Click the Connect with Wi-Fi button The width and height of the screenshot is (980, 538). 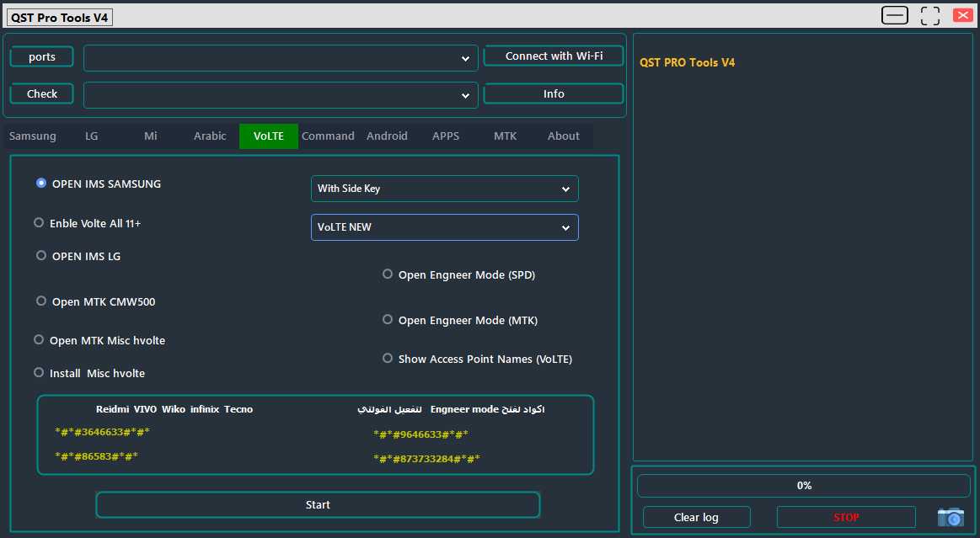pos(553,56)
